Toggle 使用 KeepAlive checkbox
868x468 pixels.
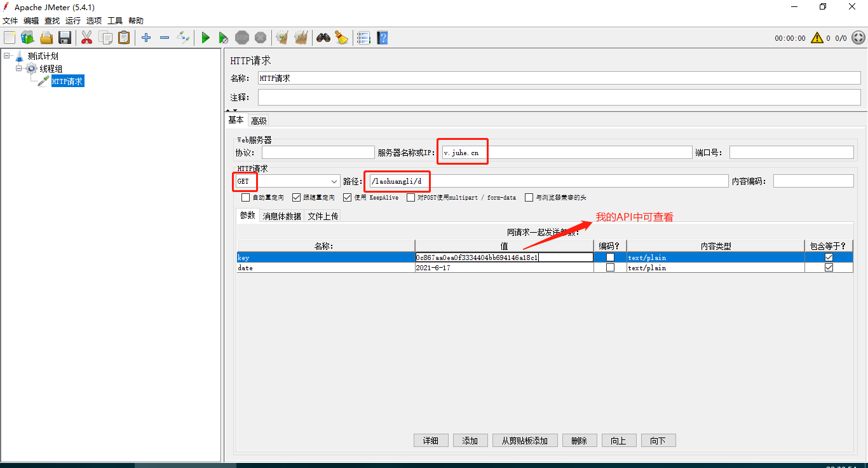[x=348, y=198]
